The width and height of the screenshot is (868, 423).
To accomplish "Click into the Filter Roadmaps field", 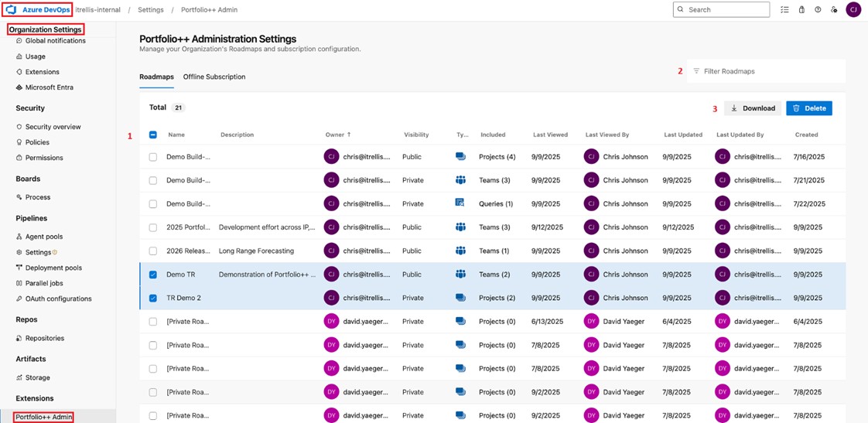I will [x=766, y=71].
